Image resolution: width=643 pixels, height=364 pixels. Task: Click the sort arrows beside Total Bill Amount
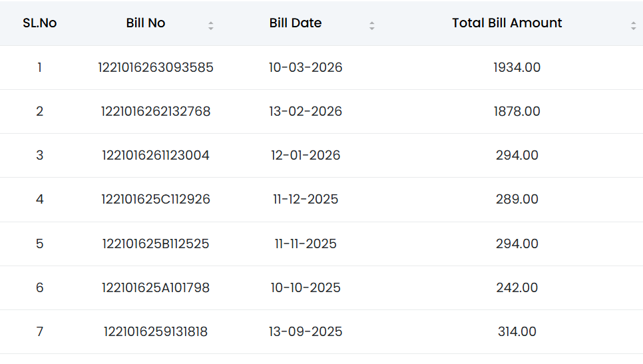tap(634, 26)
